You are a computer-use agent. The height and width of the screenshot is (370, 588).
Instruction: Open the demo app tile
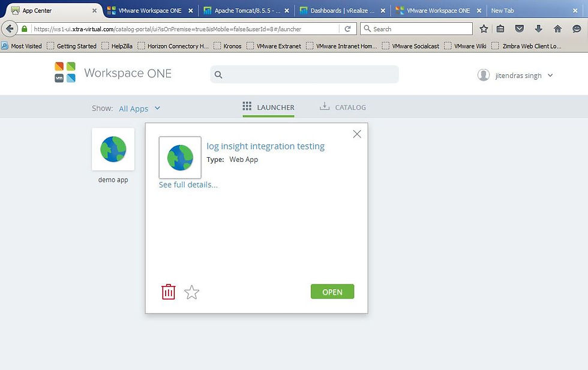pyautogui.click(x=113, y=149)
